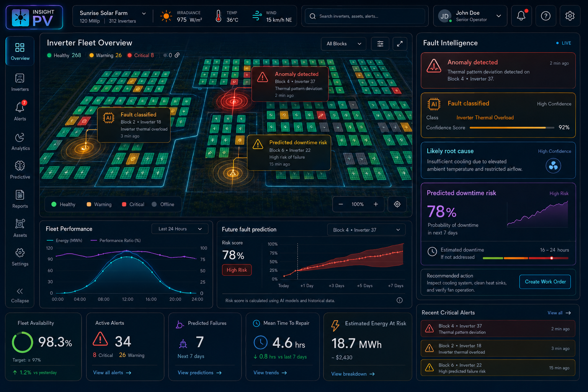Screen dimensions: 588x392
Task: Toggle the Critical legend filter
Action: (133, 204)
